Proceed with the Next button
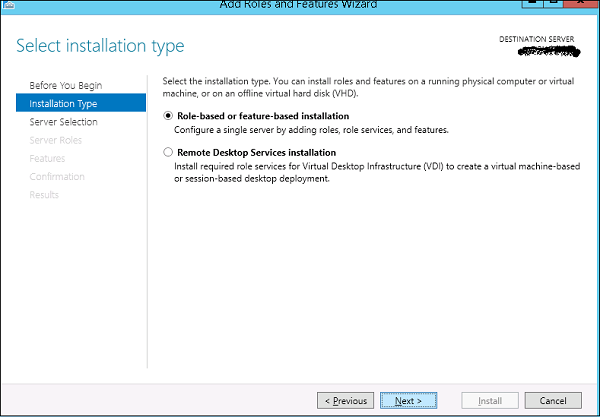This screenshot has height=417, width=600. (x=408, y=401)
